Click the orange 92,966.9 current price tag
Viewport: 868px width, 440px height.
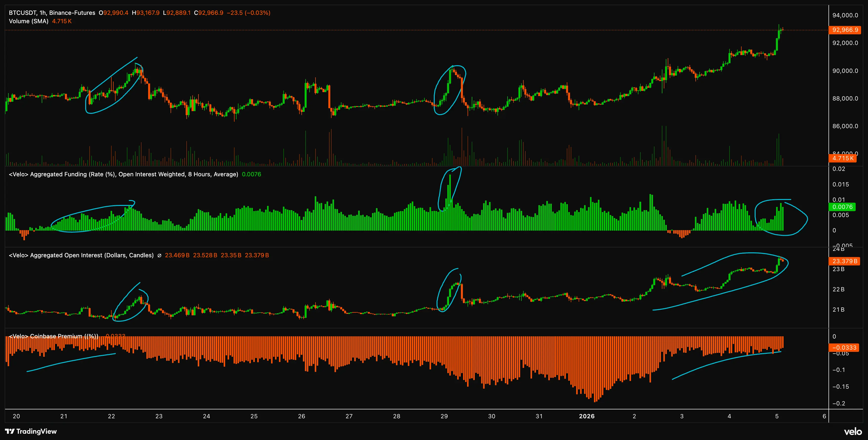(845, 30)
